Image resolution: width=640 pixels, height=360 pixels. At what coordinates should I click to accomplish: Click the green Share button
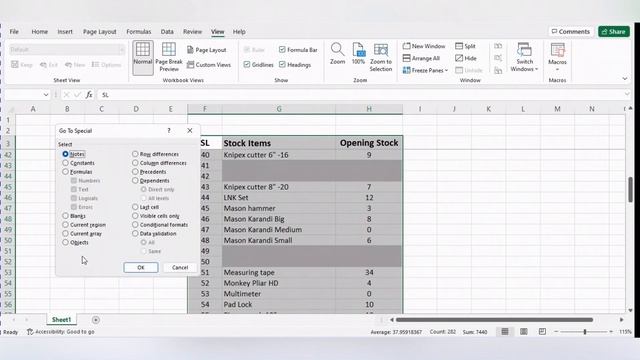614,31
